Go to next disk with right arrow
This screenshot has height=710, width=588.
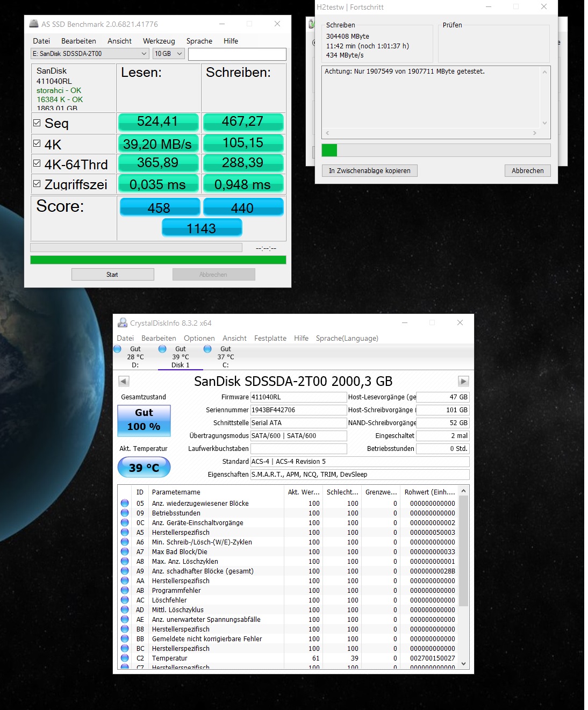pos(463,381)
